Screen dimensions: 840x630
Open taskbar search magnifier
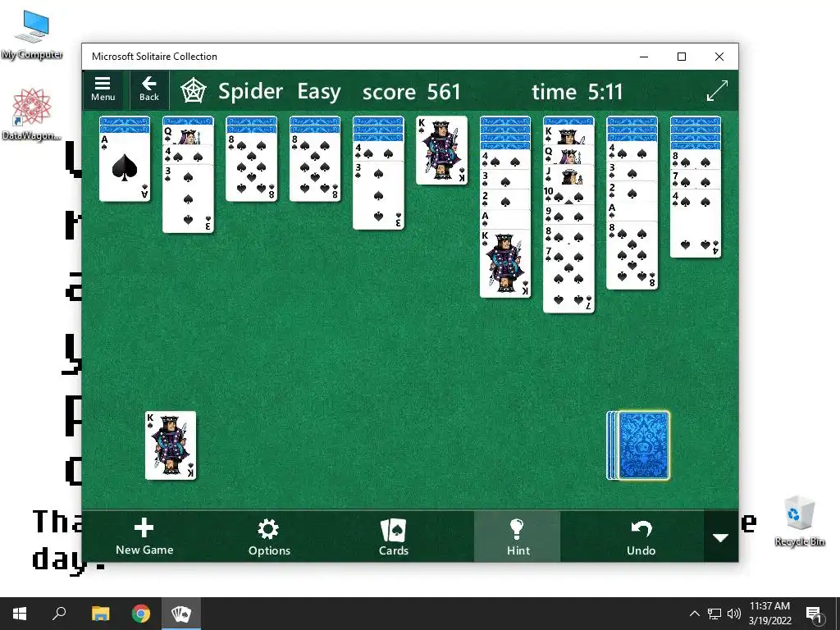click(x=59, y=614)
